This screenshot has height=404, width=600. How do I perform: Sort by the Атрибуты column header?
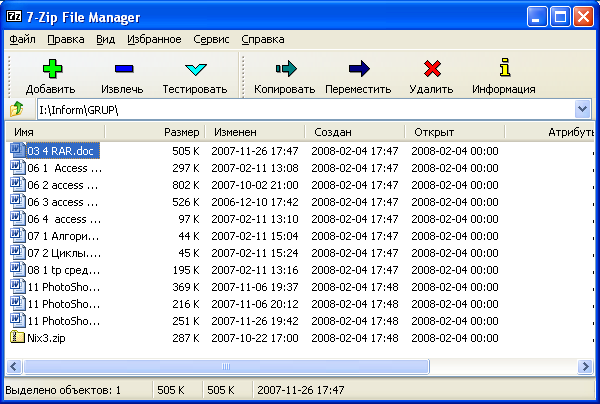550,132
